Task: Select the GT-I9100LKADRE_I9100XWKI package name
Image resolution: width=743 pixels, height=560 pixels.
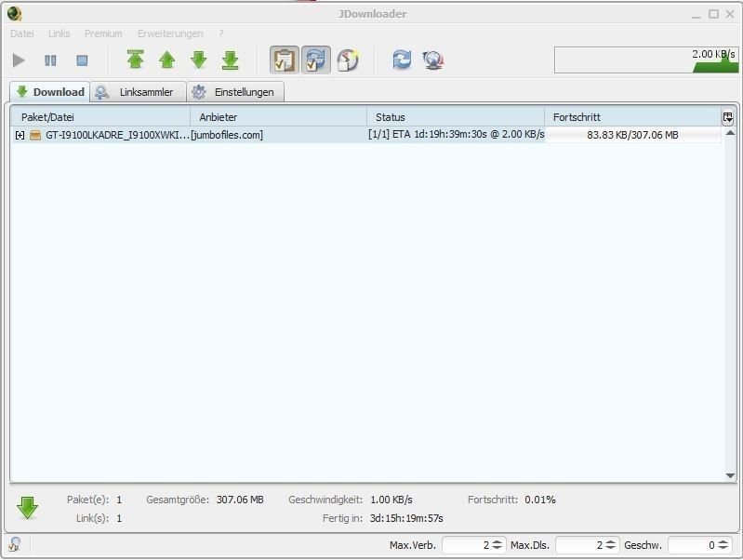Action: pos(117,135)
